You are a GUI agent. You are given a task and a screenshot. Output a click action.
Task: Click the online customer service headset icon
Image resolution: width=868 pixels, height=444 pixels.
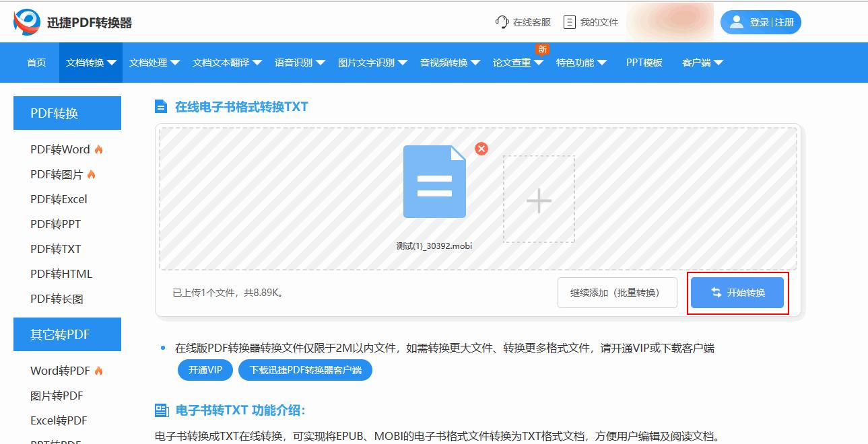[x=502, y=22]
